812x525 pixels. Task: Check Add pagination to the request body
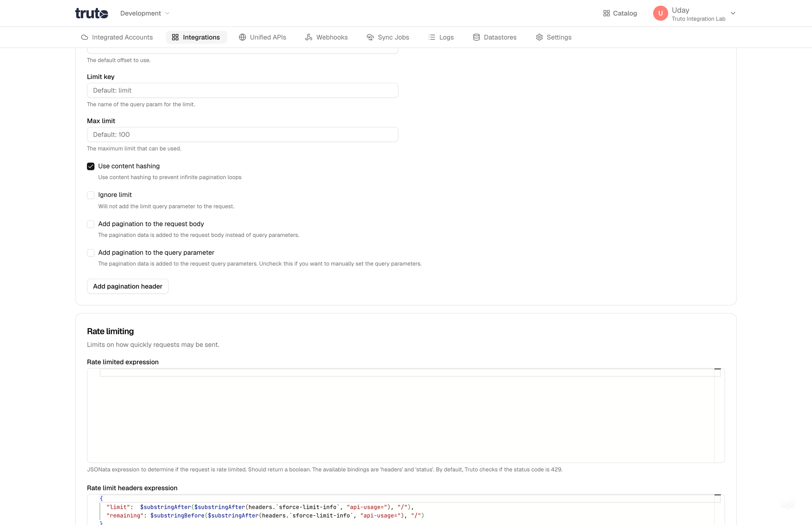[x=91, y=224]
